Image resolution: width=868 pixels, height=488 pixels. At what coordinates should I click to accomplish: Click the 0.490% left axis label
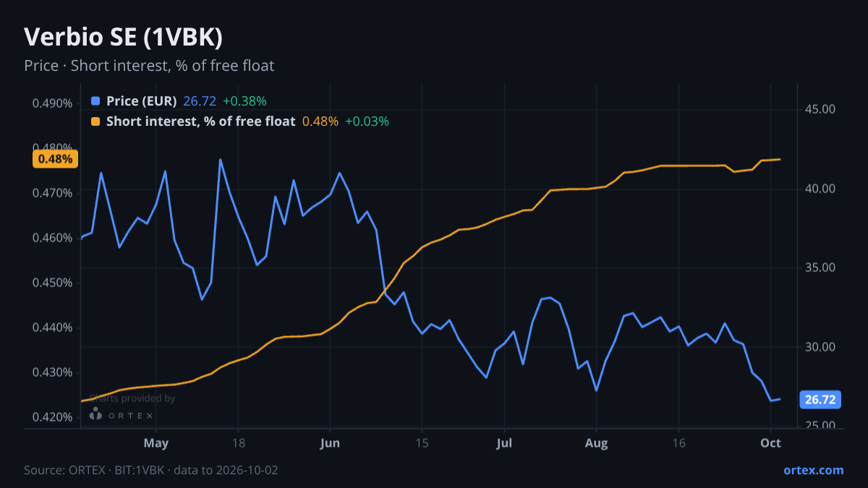[52, 103]
